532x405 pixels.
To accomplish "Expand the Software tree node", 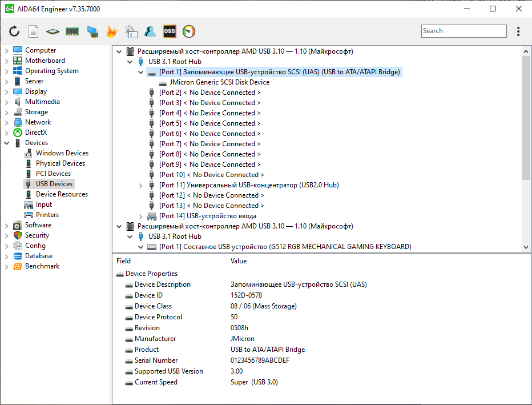I will pos(6,226).
